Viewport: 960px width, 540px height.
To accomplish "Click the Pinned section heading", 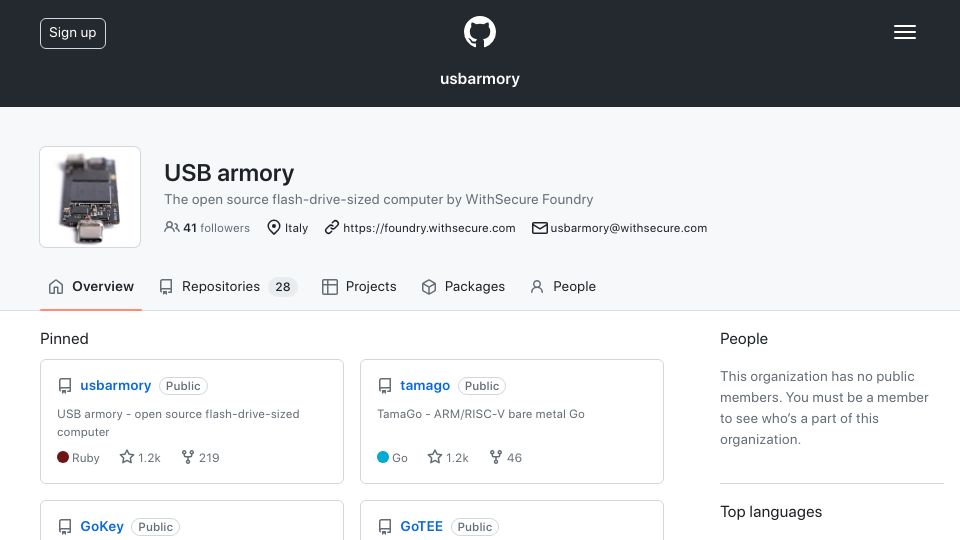I will tap(64, 339).
